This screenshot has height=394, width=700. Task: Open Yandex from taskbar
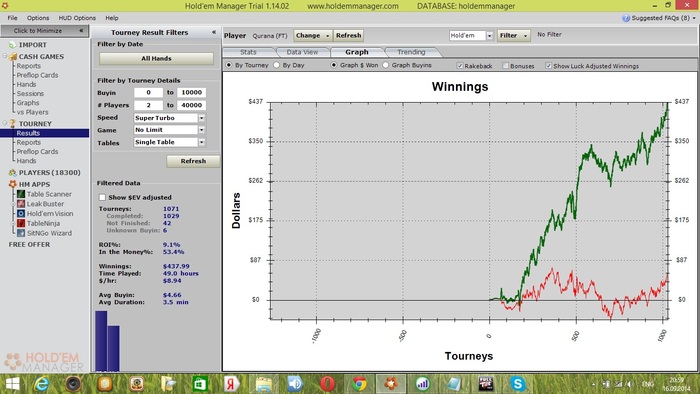[x=232, y=384]
